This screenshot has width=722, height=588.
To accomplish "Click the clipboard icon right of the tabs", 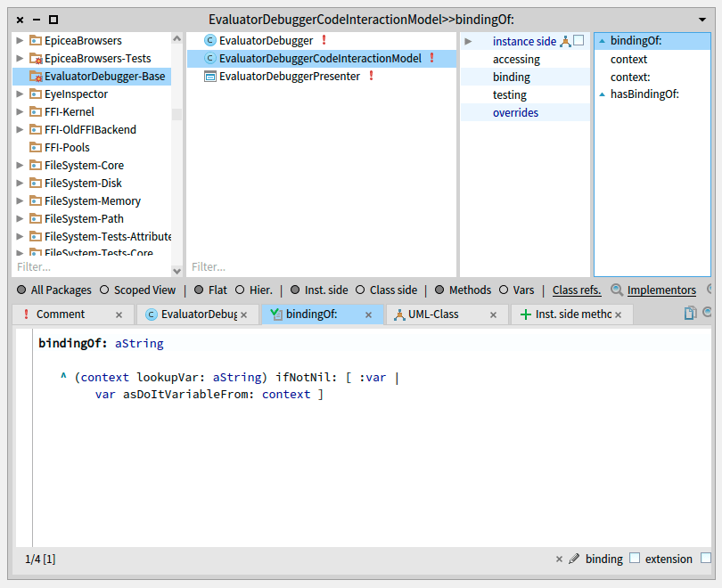I will (690, 314).
